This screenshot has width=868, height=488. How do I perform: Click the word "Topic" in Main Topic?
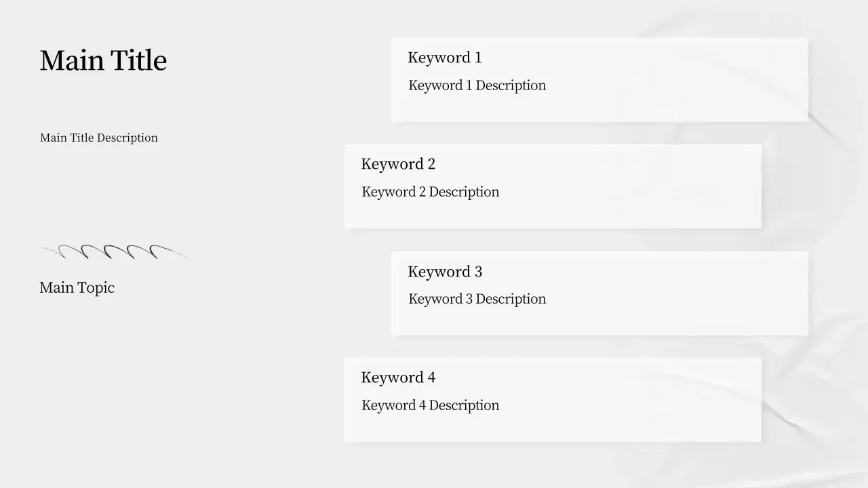click(96, 287)
